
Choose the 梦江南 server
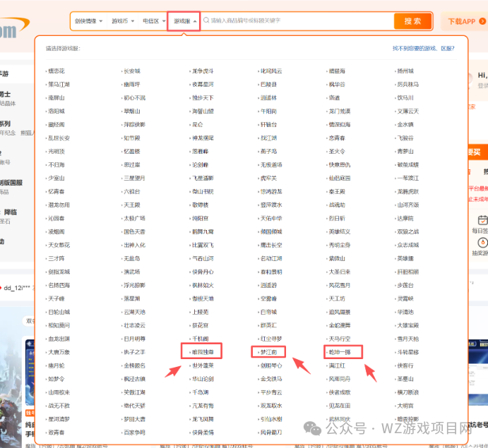(268, 352)
